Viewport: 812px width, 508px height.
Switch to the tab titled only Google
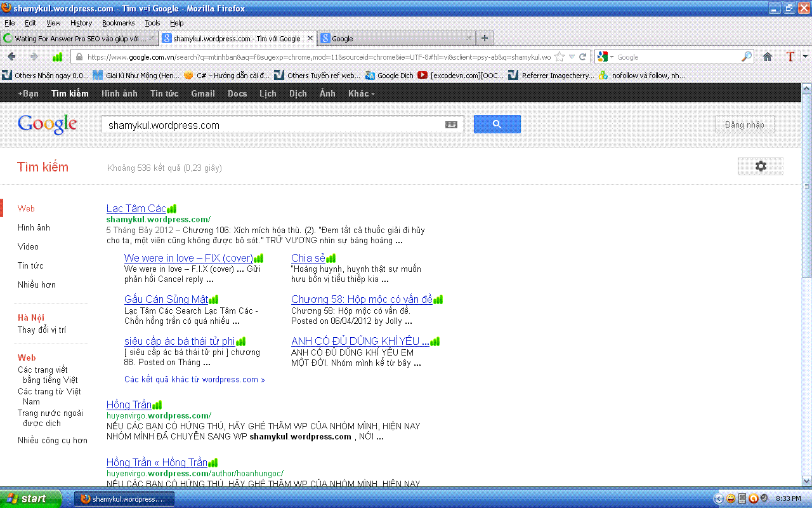point(397,38)
